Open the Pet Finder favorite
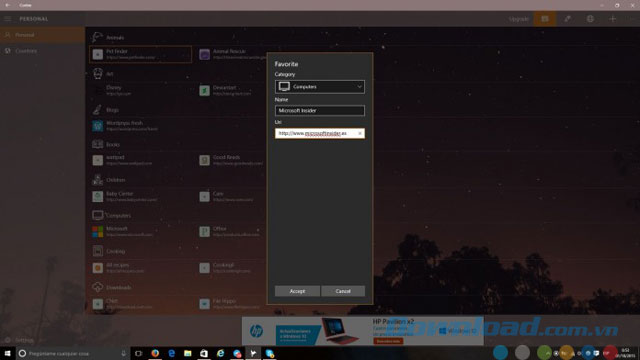 click(140, 54)
